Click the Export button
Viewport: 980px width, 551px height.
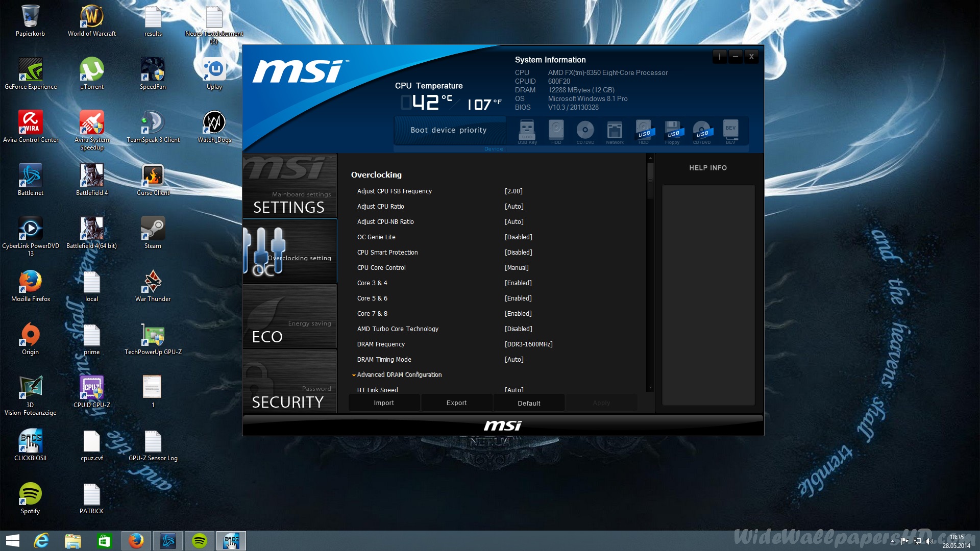click(x=456, y=403)
